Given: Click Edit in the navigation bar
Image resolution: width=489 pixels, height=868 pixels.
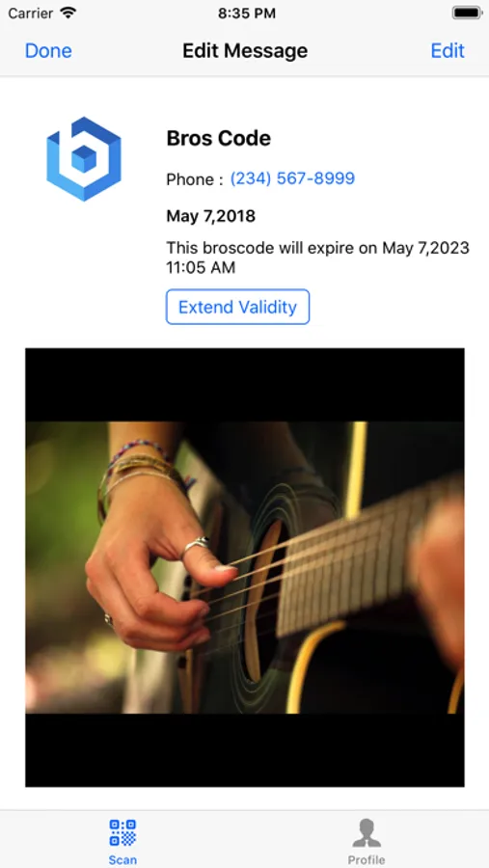Looking at the screenshot, I should [x=448, y=51].
